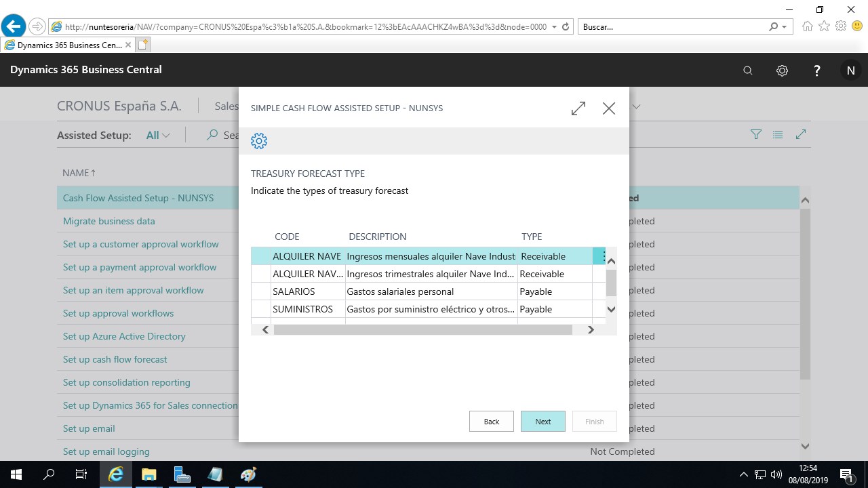
Task: Select 'Ingresos trimestrales alquiler Nave' description cell
Action: (431, 274)
